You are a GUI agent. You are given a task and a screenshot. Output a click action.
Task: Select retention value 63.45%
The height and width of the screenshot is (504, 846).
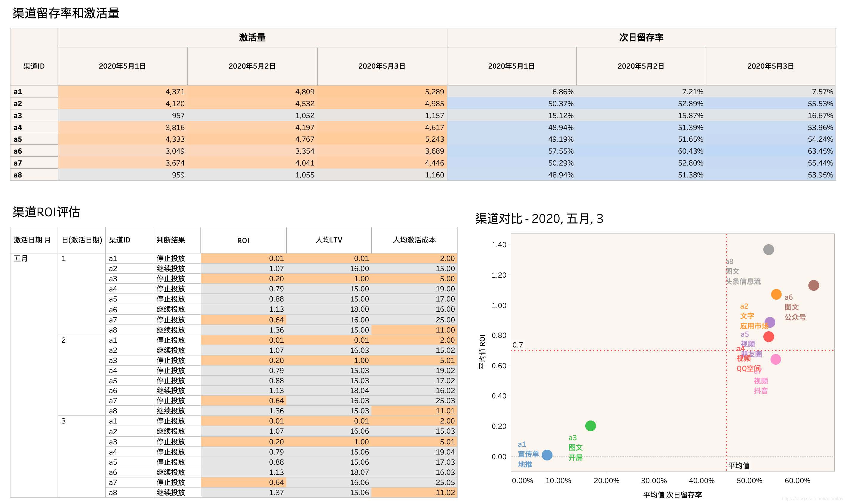[x=771, y=151]
